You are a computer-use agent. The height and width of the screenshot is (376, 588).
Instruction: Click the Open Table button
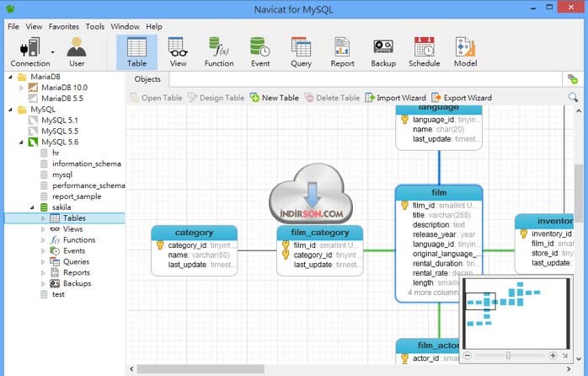pos(156,98)
